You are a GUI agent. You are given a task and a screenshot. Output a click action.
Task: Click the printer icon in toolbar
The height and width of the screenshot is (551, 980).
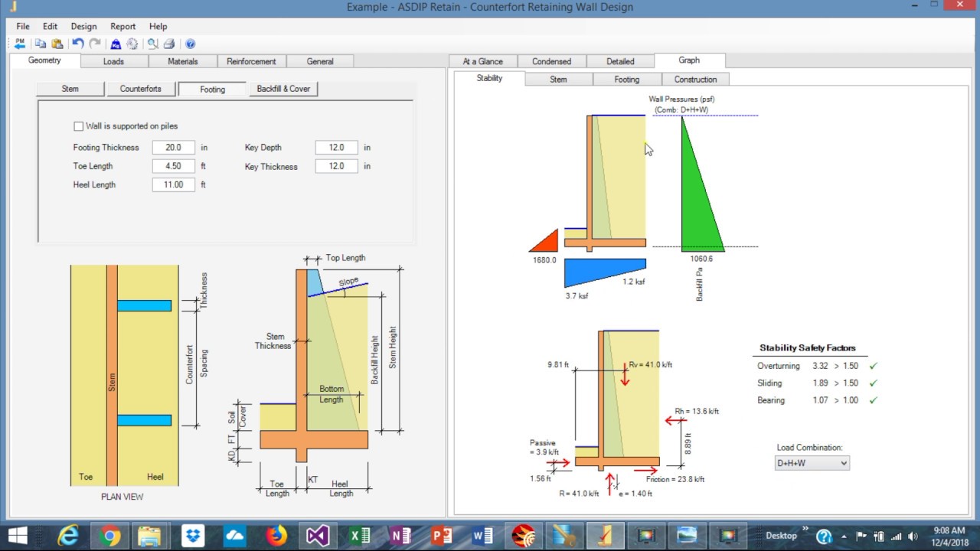(x=169, y=44)
